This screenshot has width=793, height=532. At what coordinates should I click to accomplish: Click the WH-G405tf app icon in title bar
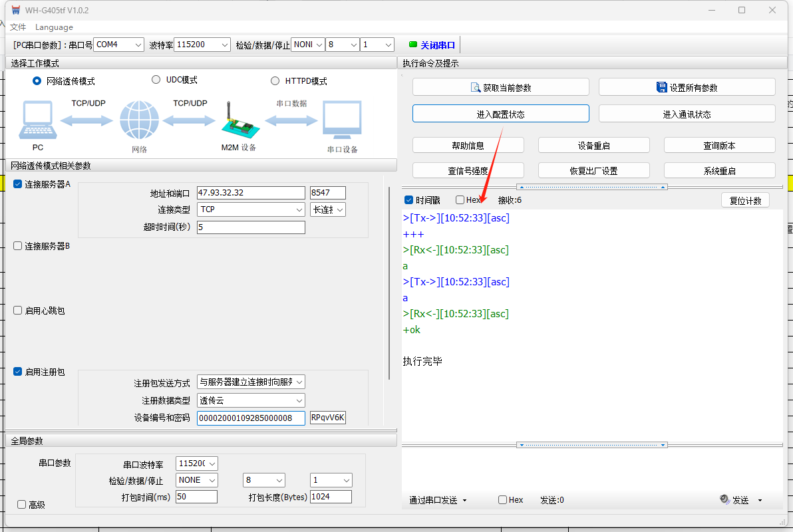(x=15, y=10)
